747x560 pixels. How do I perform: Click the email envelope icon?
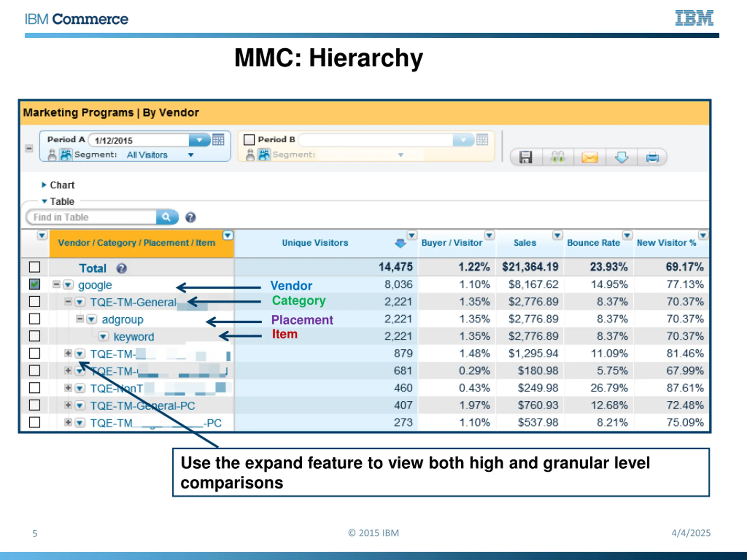590,157
